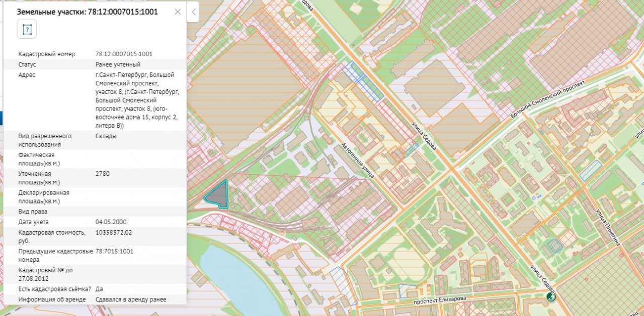Click the panel title Земельные участки 78:12:0007015:1001
Viewport: 644px width, 316px height.
click(87, 12)
